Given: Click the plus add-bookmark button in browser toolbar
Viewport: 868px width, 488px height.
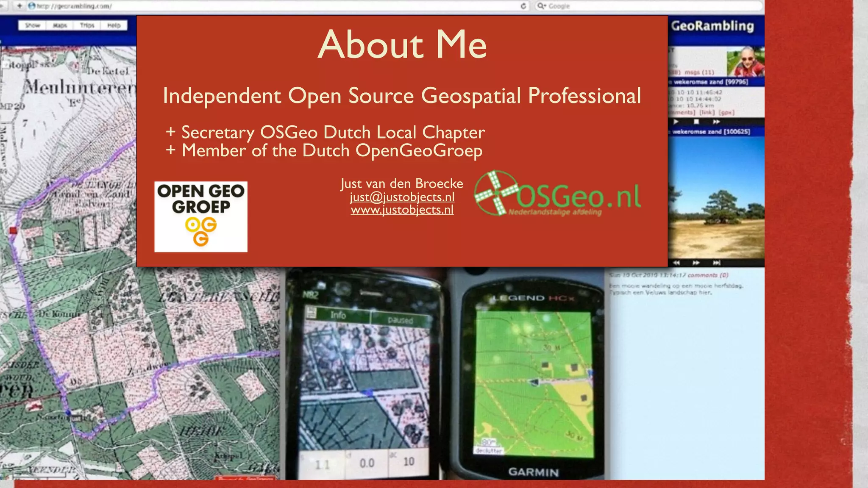Looking at the screenshot, I should [19, 6].
